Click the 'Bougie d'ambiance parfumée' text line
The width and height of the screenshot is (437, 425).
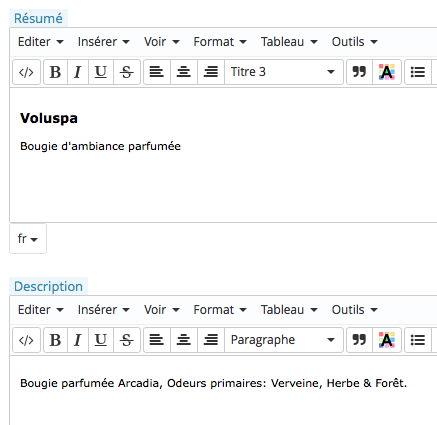[100, 146]
